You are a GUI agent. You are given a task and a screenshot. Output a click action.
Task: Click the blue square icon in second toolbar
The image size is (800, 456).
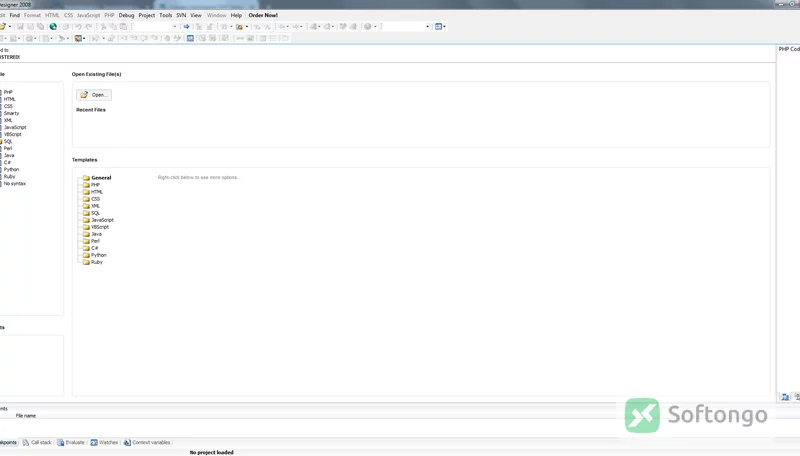click(x=190, y=38)
